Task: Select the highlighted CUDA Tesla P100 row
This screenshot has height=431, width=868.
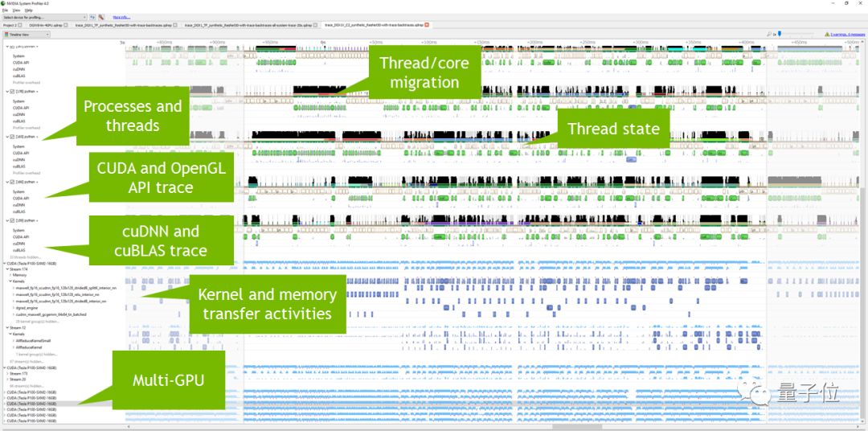Action: tap(30, 404)
